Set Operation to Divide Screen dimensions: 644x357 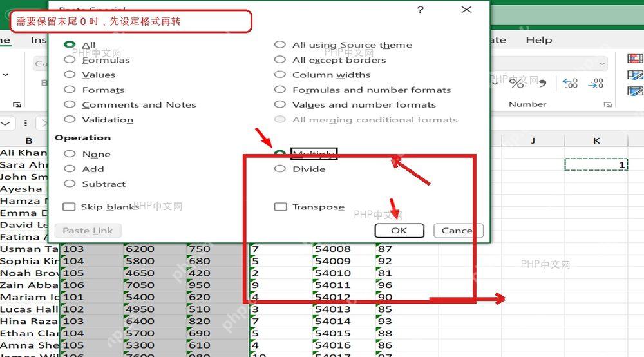pos(279,169)
